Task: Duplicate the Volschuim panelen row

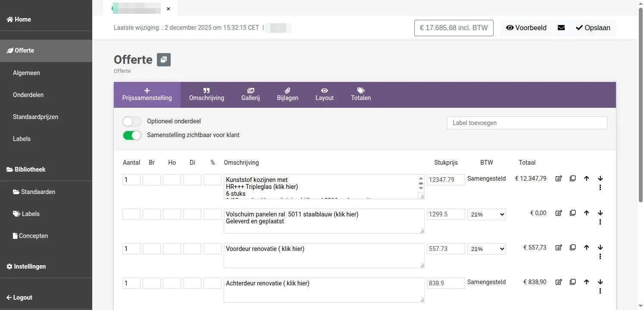Action: 572,213
